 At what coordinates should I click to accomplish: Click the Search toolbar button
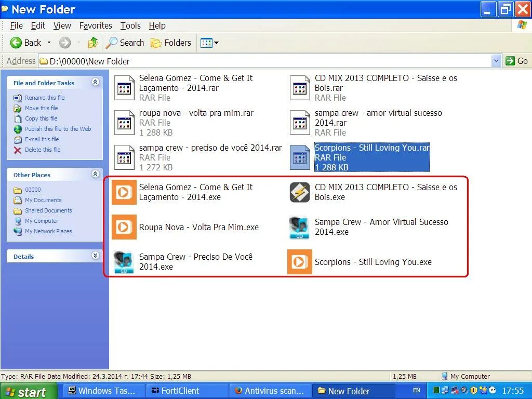(125, 43)
